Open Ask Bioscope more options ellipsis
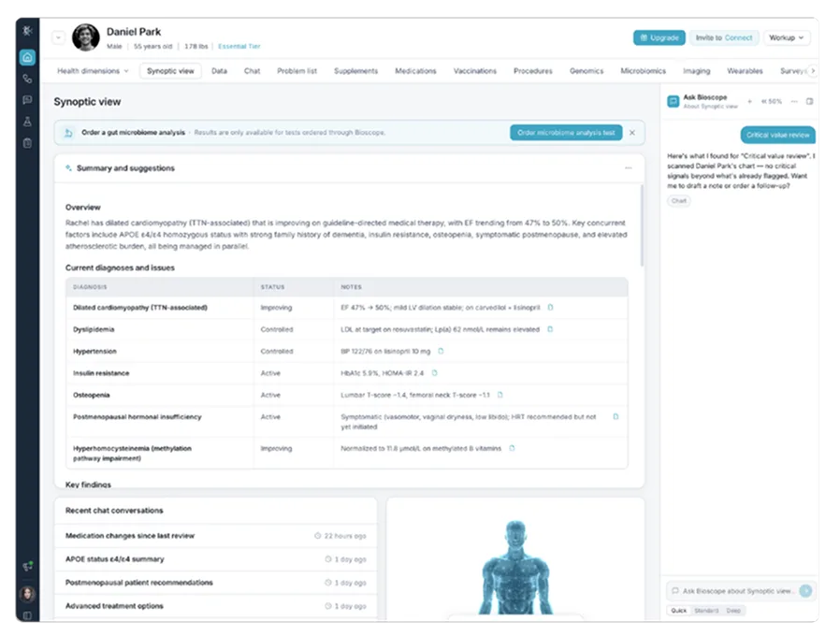The image size is (840, 636). pos(794,101)
